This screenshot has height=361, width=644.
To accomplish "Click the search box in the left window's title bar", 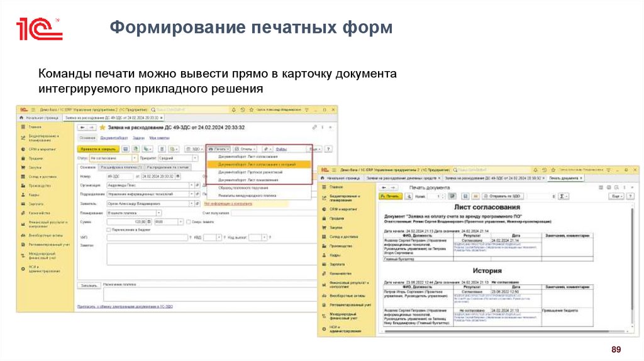I will (189, 110).
